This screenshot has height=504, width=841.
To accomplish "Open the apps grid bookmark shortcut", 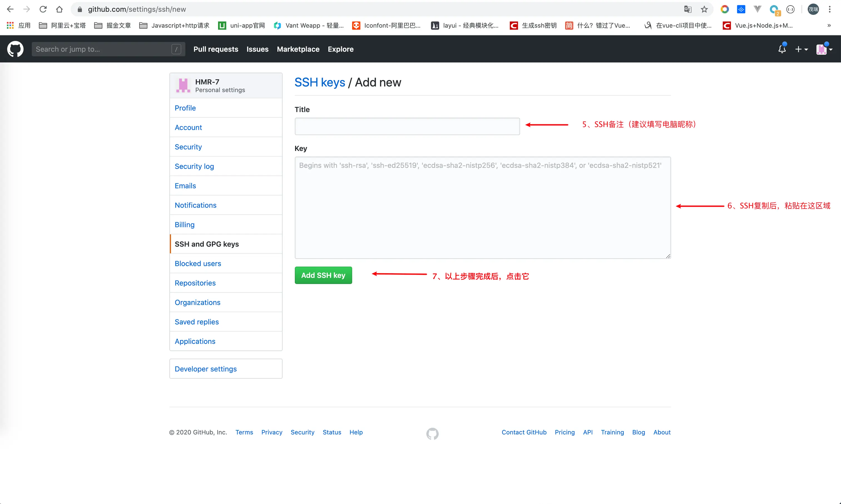I will coord(10,26).
